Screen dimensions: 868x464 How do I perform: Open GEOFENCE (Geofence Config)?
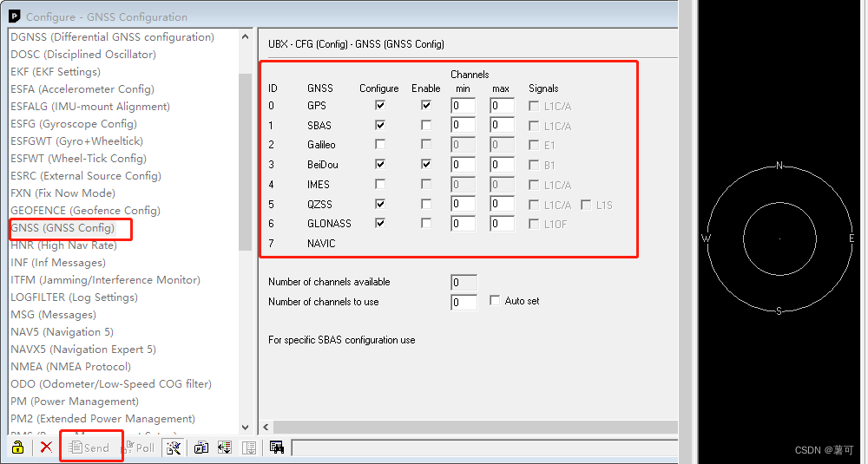tap(85, 211)
